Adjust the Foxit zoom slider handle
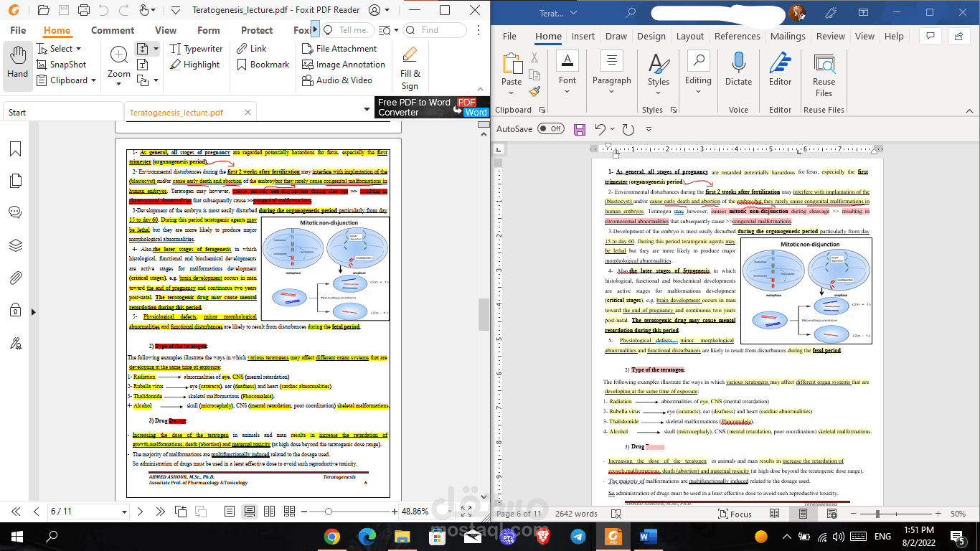The image size is (980, 551). (329, 512)
